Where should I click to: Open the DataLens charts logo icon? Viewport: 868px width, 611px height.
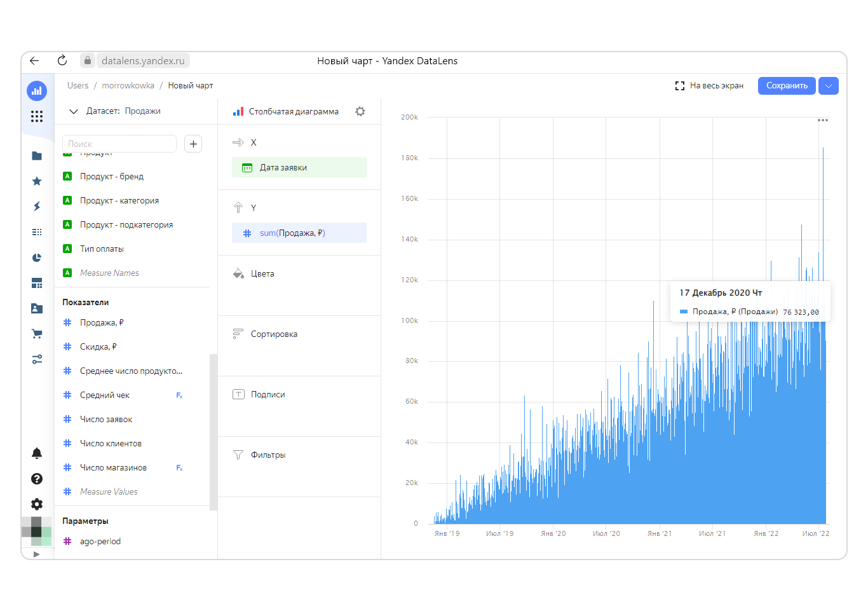pos(37,91)
